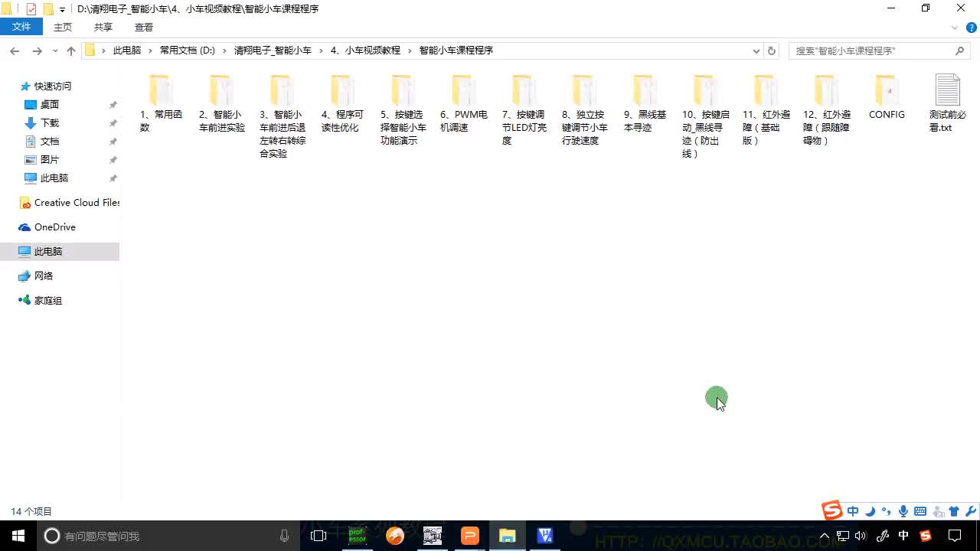Navigate to 常用文档 (D:) breadcrumb
The width and height of the screenshot is (980, 551).
[188, 51]
